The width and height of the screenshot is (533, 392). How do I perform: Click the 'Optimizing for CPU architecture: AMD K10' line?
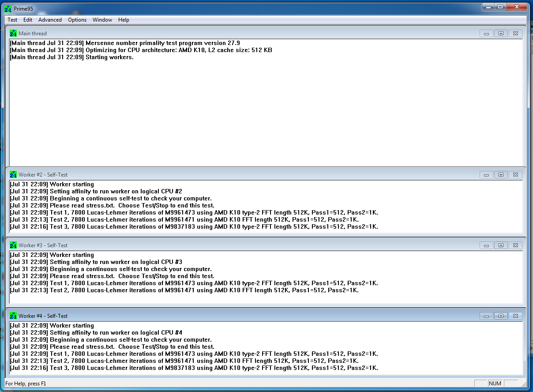coord(141,50)
